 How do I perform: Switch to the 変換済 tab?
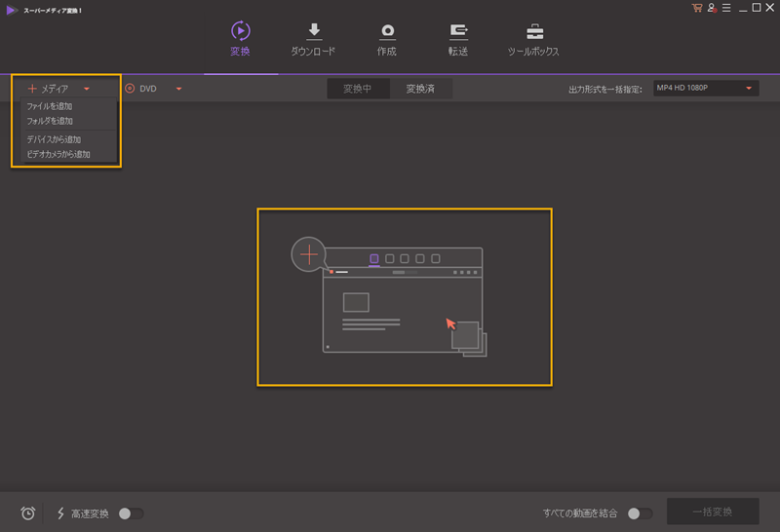tap(421, 89)
